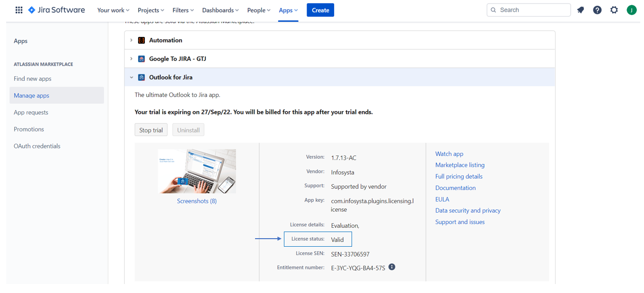
Task: Click the license status value Valid
Action: tap(337, 240)
